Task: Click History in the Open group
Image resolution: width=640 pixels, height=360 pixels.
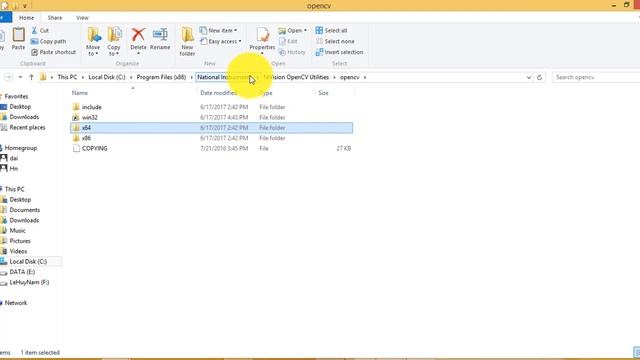Action: coord(292,52)
